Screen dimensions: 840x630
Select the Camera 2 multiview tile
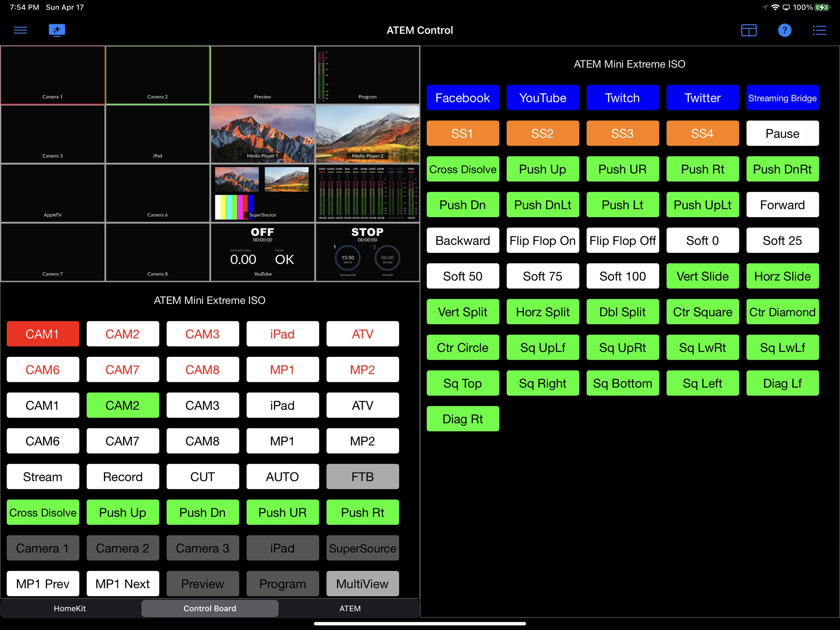click(158, 75)
